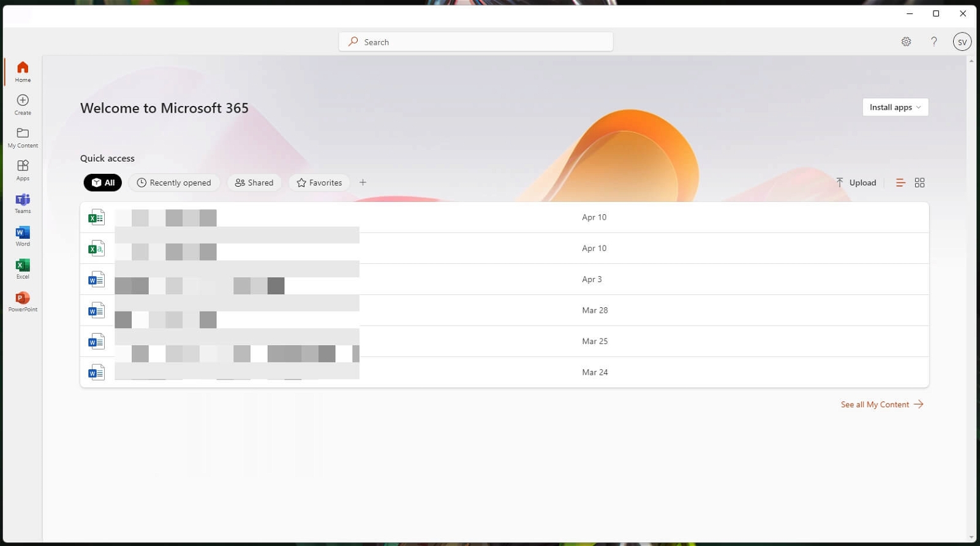
Task: Launch Teams from the sidebar
Action: tap(23, 203)
